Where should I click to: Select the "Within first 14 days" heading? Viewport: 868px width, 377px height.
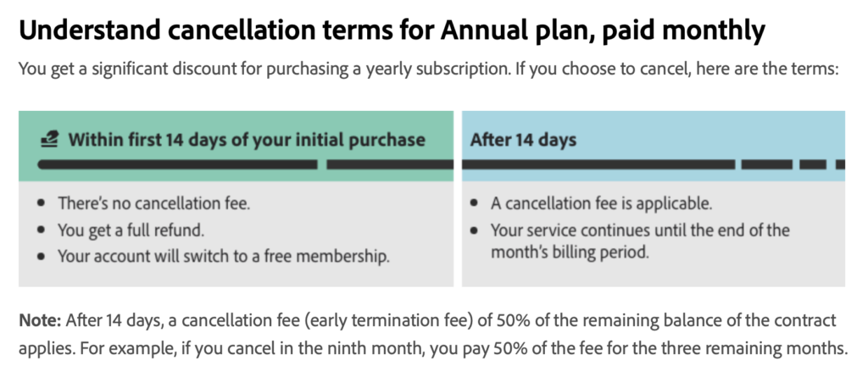tap(247, 139)
